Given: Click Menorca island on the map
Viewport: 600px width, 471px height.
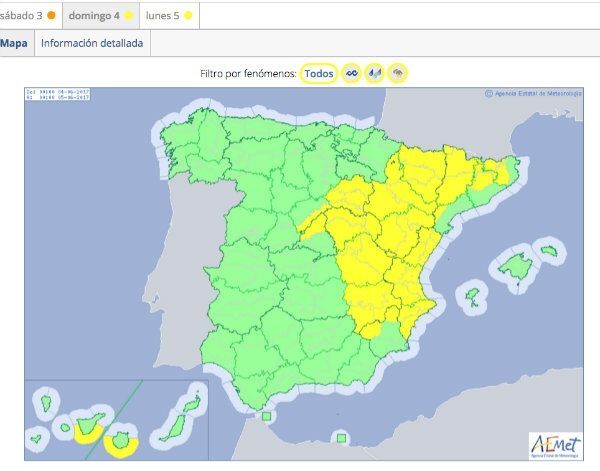Looking at the screenshot, I should pyautogui.click(x=548, y=248).
